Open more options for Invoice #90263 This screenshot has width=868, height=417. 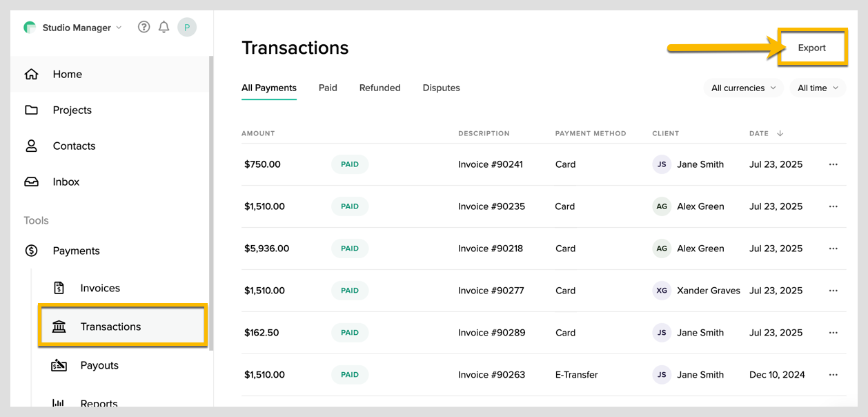[833, 376]
